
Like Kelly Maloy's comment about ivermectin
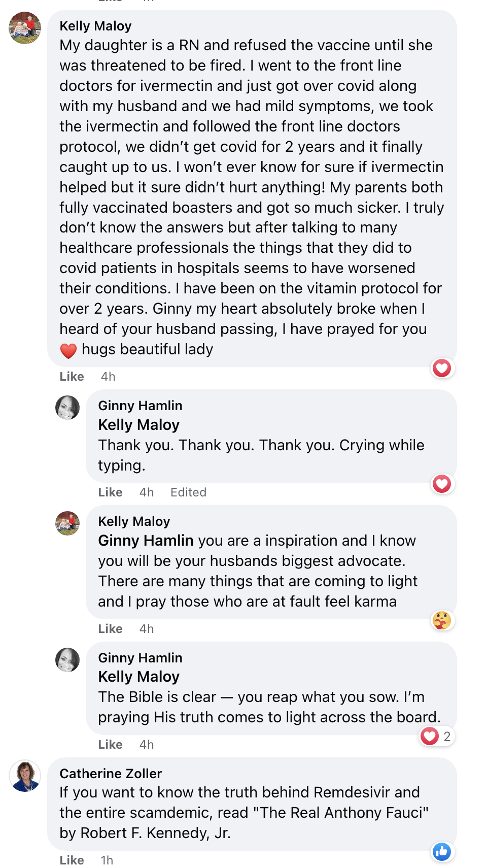coord(72,377)
